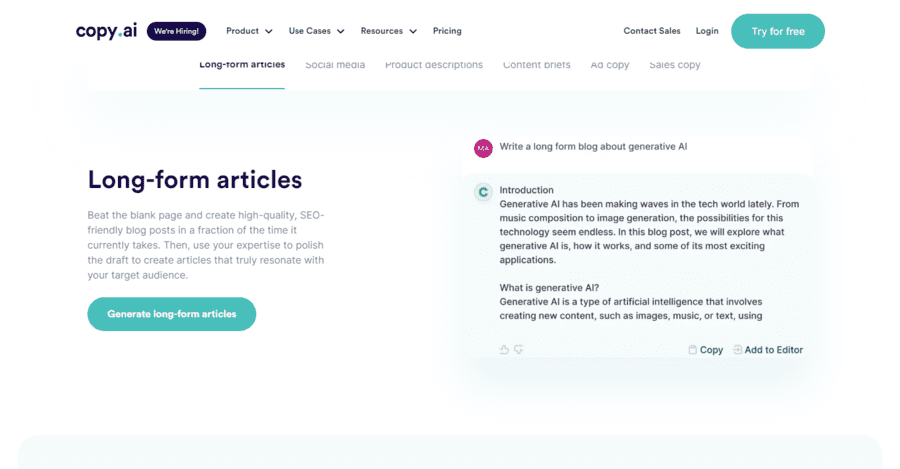
Task: Click the copy.ai logo
Action: [106, 31]
